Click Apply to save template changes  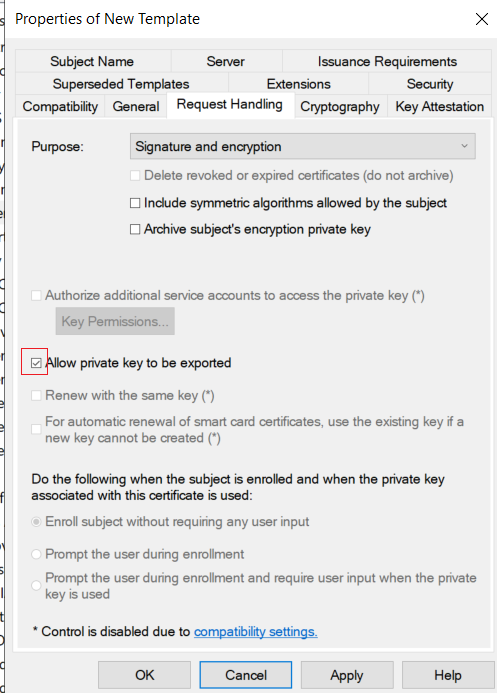coord(347,675)
